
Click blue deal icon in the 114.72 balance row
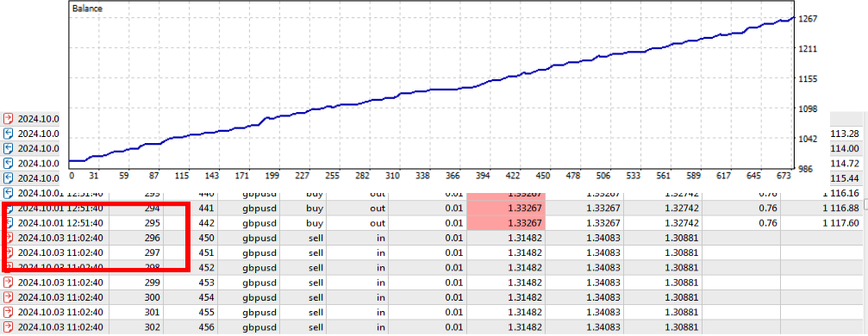(x=9, y=164)
